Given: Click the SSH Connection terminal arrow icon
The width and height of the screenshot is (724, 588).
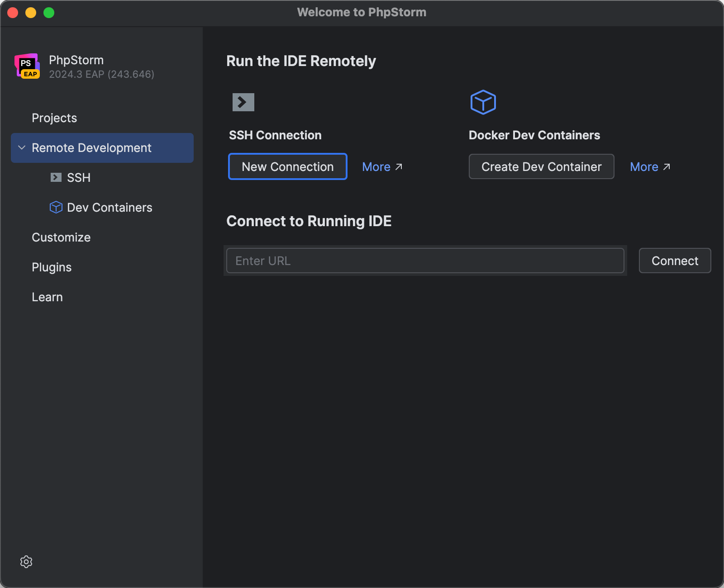Looking at the screenshot, I should coord(243,102).
